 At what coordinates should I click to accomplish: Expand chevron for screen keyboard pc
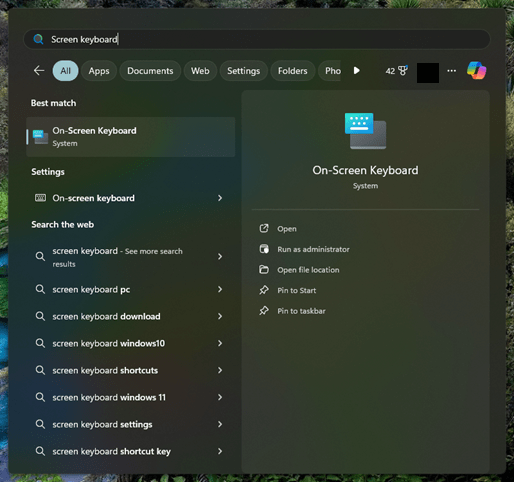tap(220, 289)
